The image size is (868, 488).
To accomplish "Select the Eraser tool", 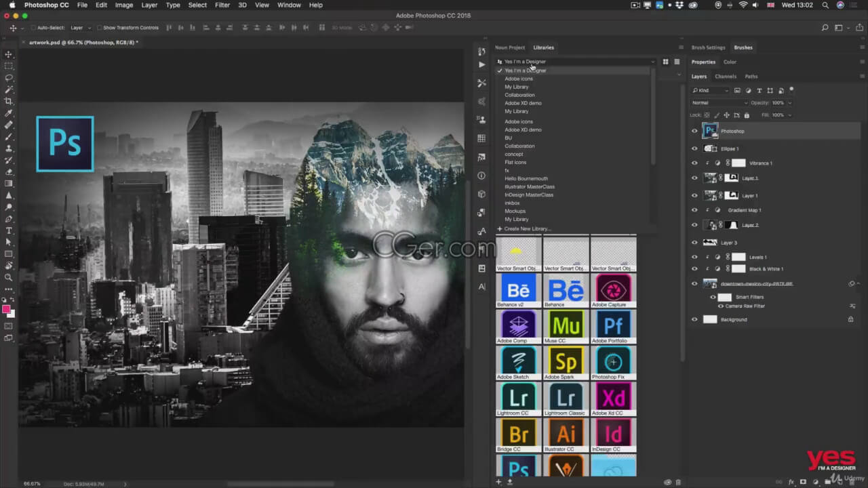I will pos(9,171).
